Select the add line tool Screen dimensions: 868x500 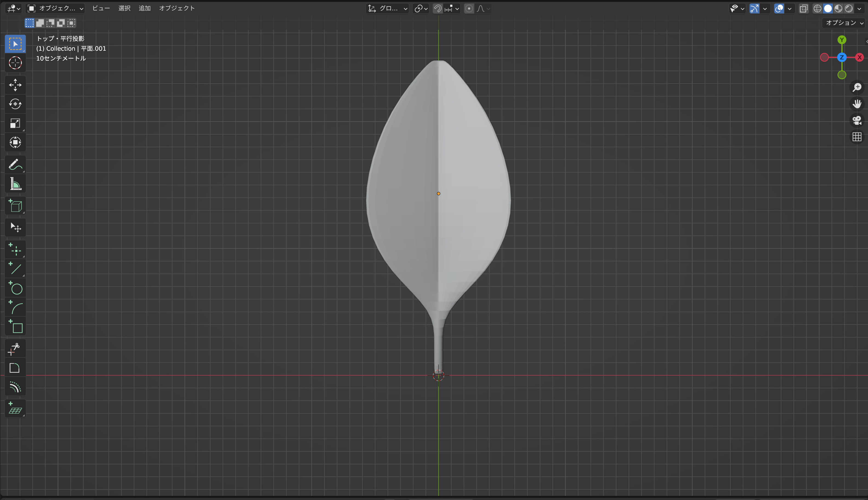pyautogui.click(x=15, y=269)
